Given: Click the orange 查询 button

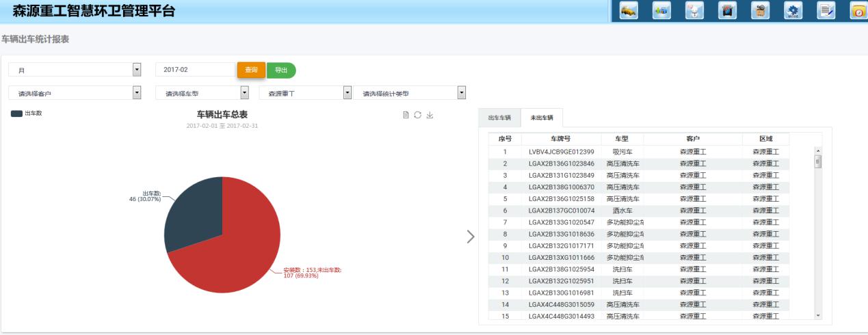Looking at the screenshot, I should pos(251,70).
